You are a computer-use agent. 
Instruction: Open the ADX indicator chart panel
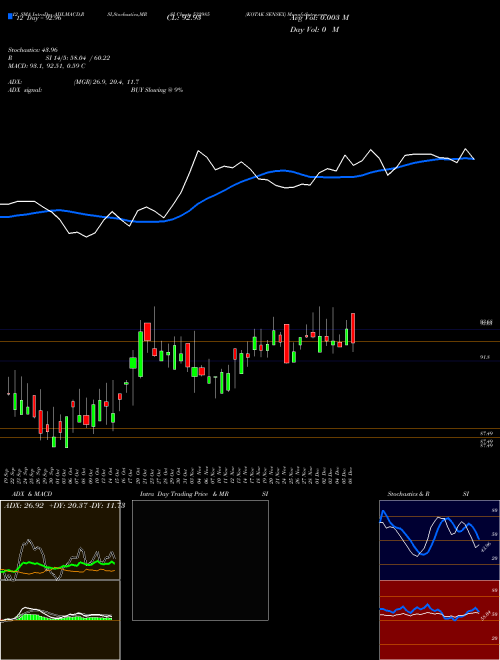point(60,540)
